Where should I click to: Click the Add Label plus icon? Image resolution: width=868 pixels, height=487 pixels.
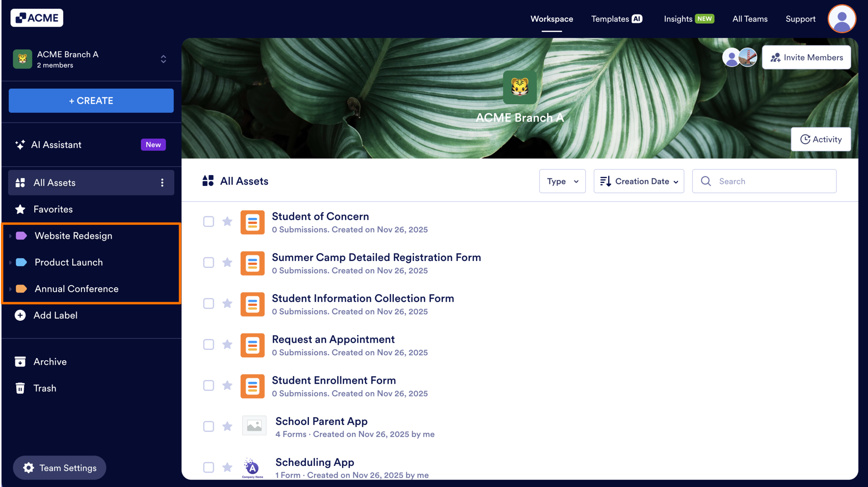(20, 315)
